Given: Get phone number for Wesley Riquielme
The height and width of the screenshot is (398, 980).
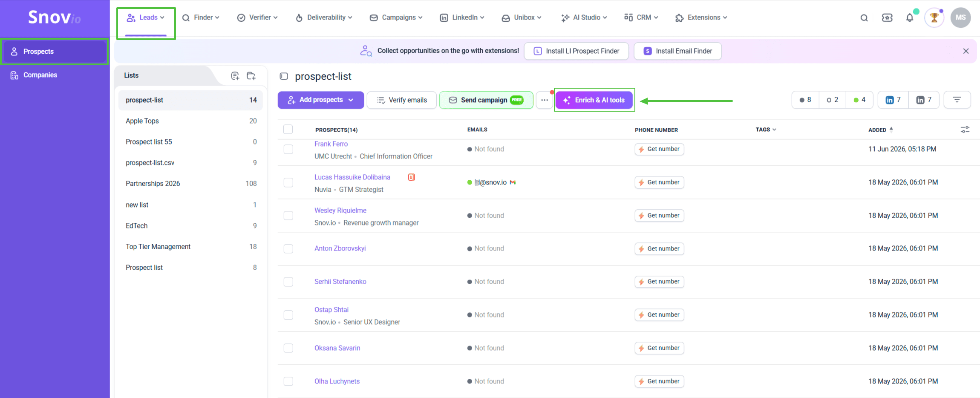Looking at the screenshot, I should pyautogui.click(x=659, y=216).
